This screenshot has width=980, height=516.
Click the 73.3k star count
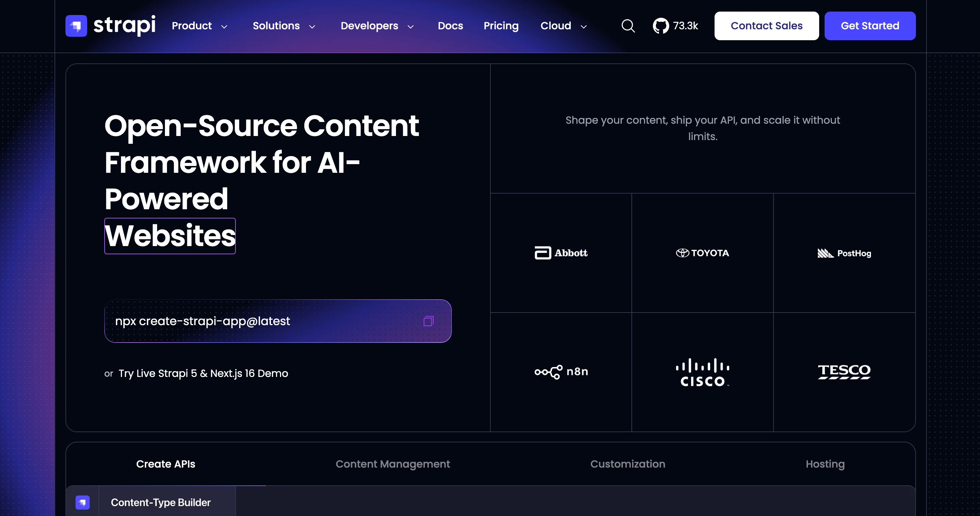(686, 26)
